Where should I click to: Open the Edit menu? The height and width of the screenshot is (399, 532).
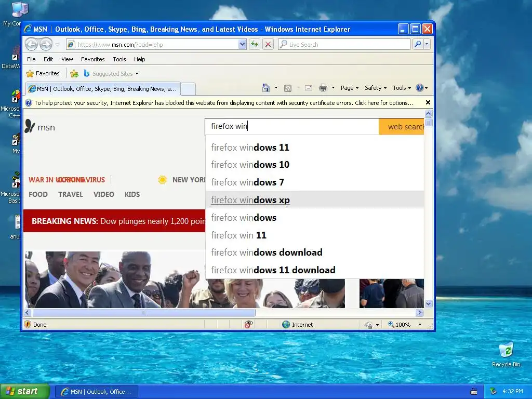click(48, 59)
